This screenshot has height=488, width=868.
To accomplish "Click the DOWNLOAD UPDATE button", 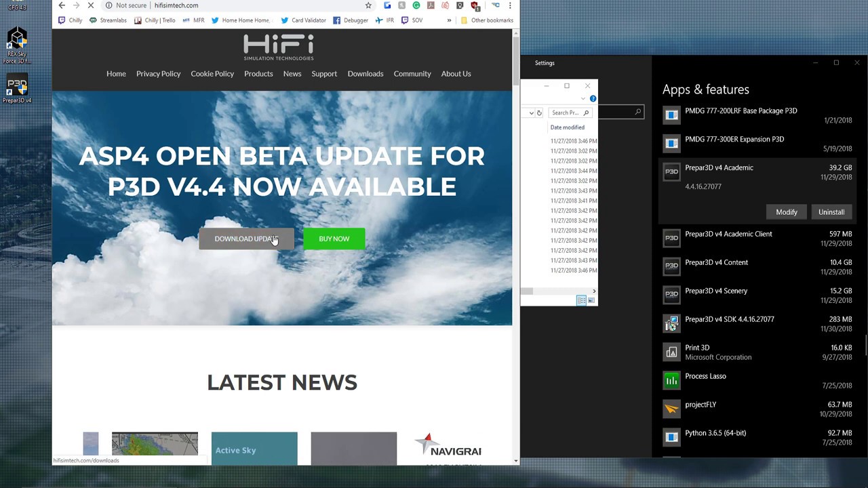I will pos(246,239).
